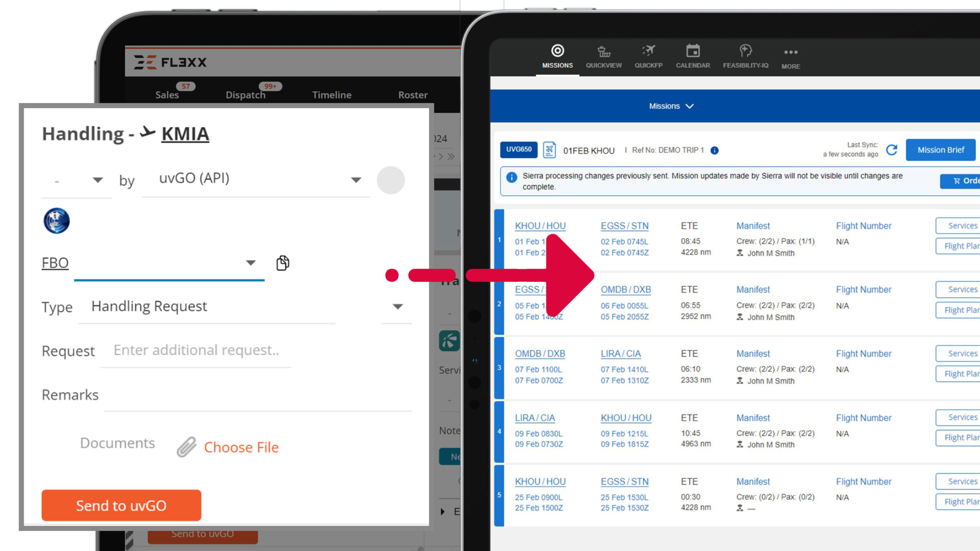Screen dimensions: 980x551
Task: Open the uvGO (API) provider dropdown
Action: pyautogui.click(x=356, y=179)
